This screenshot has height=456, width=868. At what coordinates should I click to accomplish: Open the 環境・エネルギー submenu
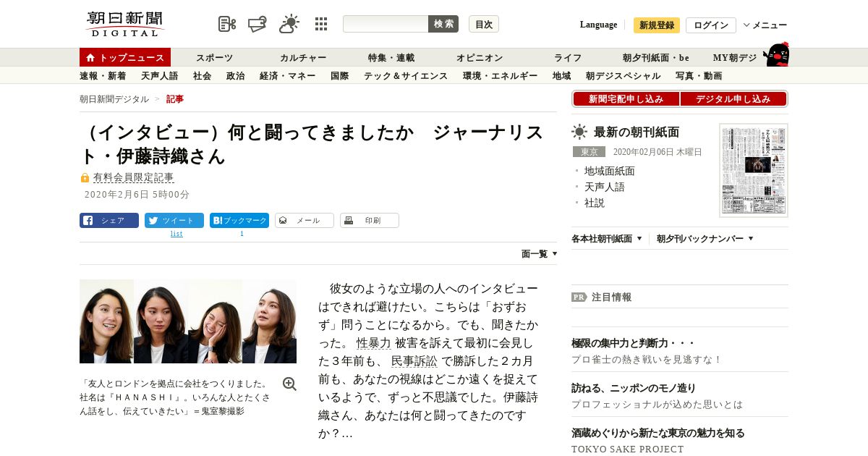(500, 75)
